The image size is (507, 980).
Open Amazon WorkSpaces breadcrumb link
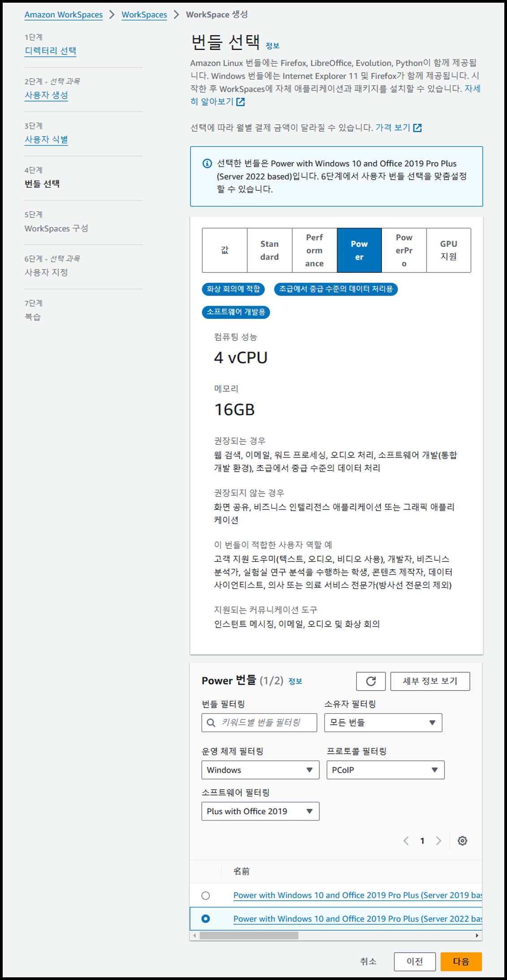(64, 15)
